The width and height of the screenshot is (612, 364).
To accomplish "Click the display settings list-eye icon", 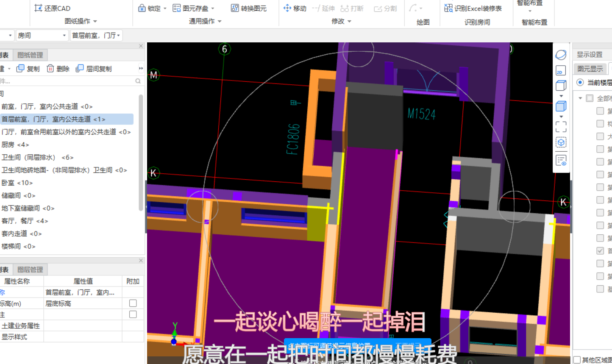I will 561,161.
